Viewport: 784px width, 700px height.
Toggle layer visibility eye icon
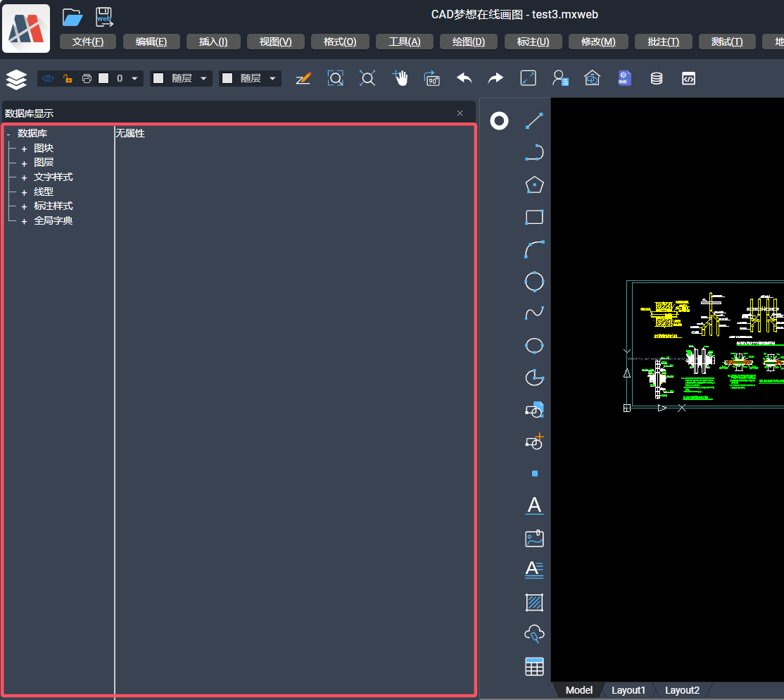coord(48,79)
